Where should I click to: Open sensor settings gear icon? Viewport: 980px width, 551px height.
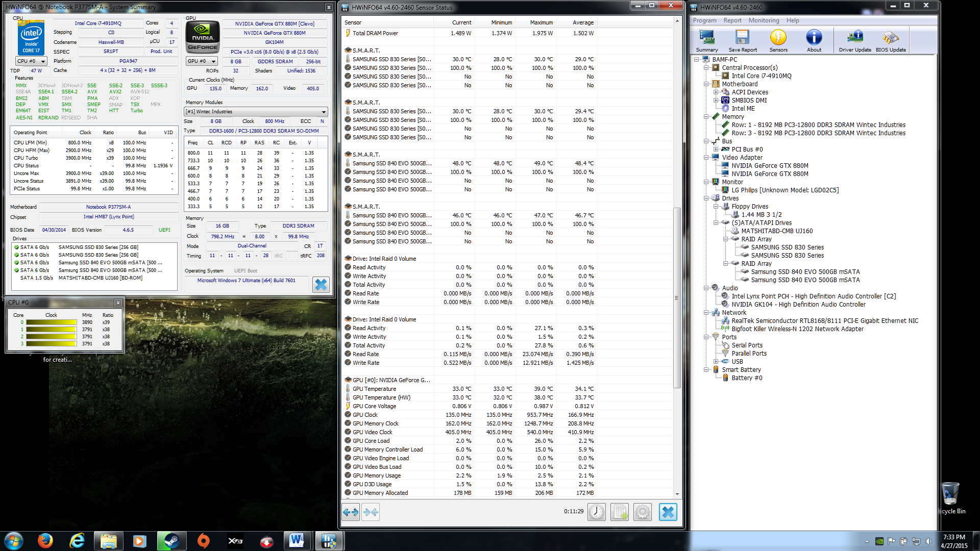point(643,512)
